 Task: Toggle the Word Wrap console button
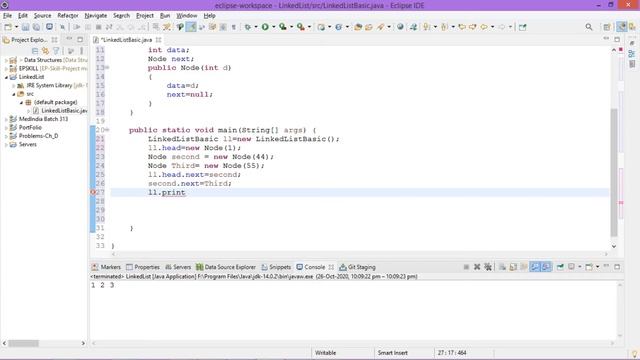[x=524, y=267]
